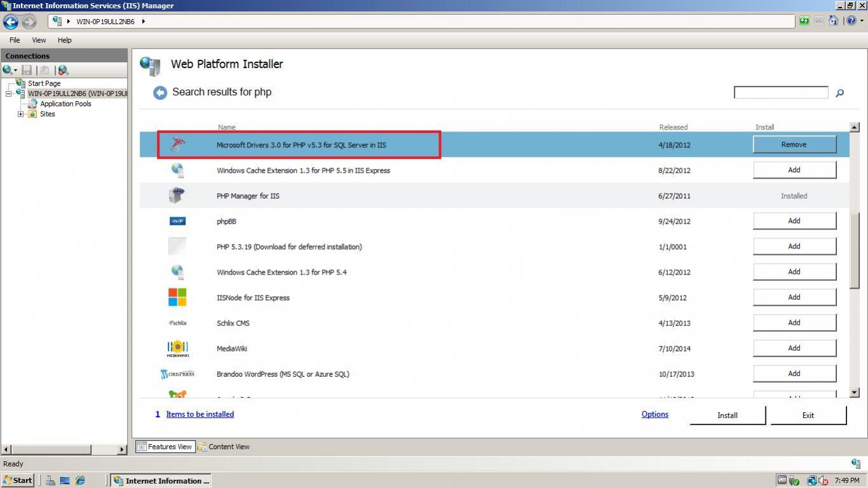Click the Create New Connection globe icon
Image resolution: width=868 pixels, height=488 pixels.
pyautogui.click(x=7, y=70)
